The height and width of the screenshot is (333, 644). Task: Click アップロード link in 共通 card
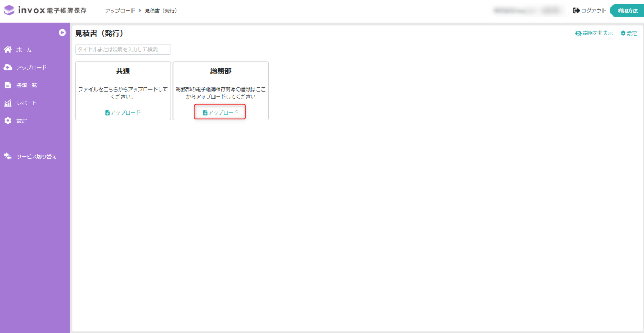coord(123,112)
